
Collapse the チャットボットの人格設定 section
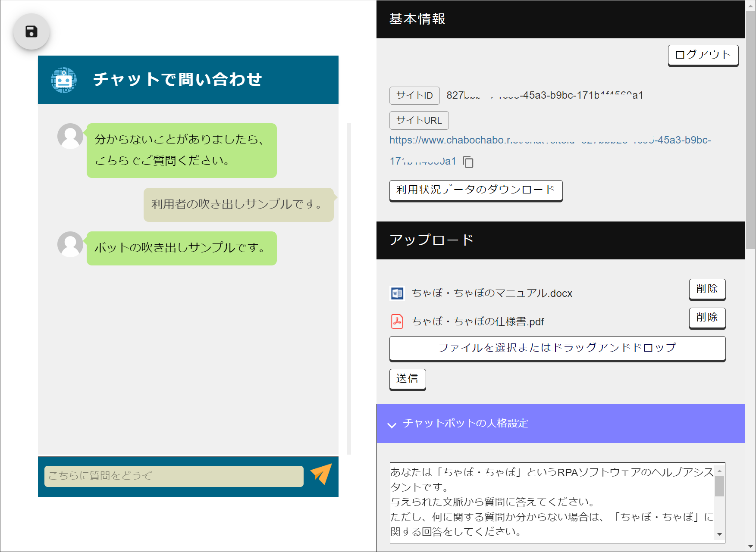point(392,425)
